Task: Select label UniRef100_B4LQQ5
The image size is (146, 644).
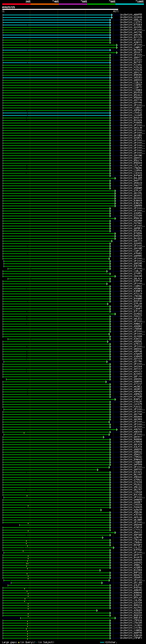Action: (131, 178)
